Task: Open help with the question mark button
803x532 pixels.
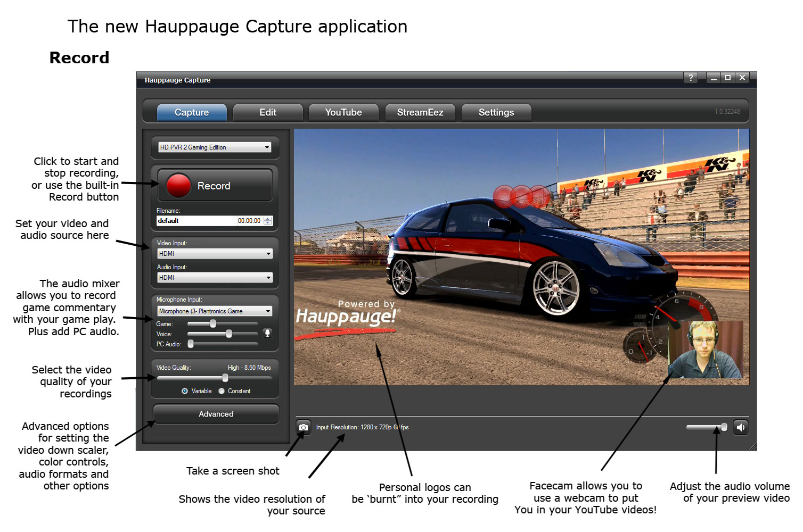Action: (x=691, y=78)
